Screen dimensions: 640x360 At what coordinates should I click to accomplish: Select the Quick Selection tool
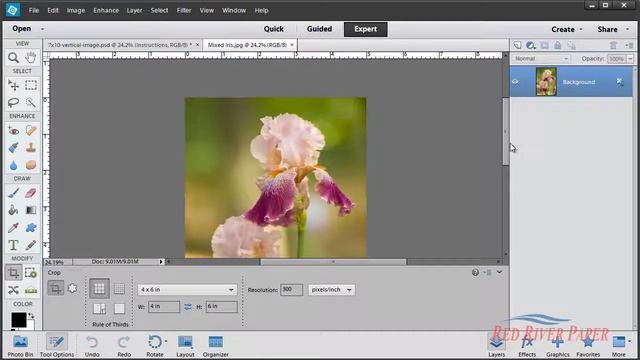pyautogui.click(x=31, y=102)
